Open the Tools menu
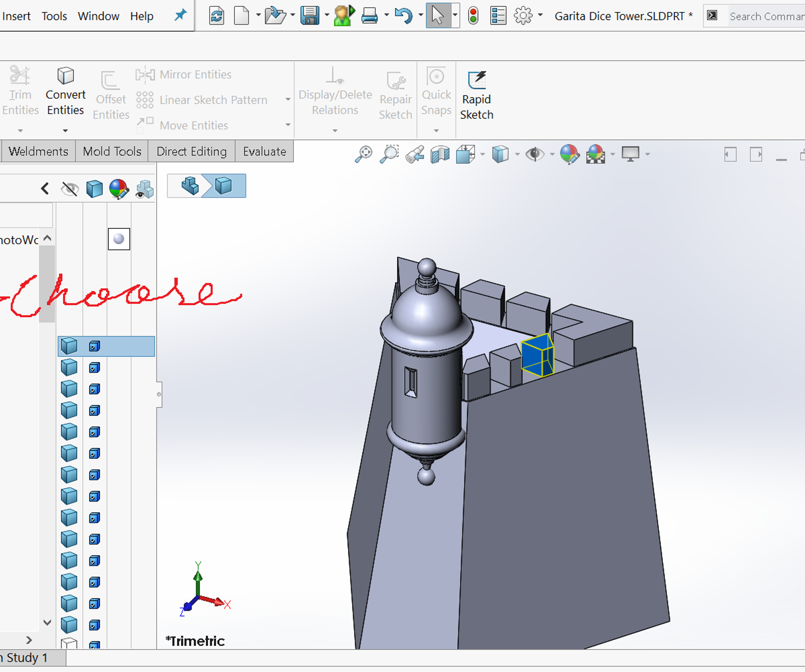Screen dimensions: 805x672 click(x=54, y=16)
